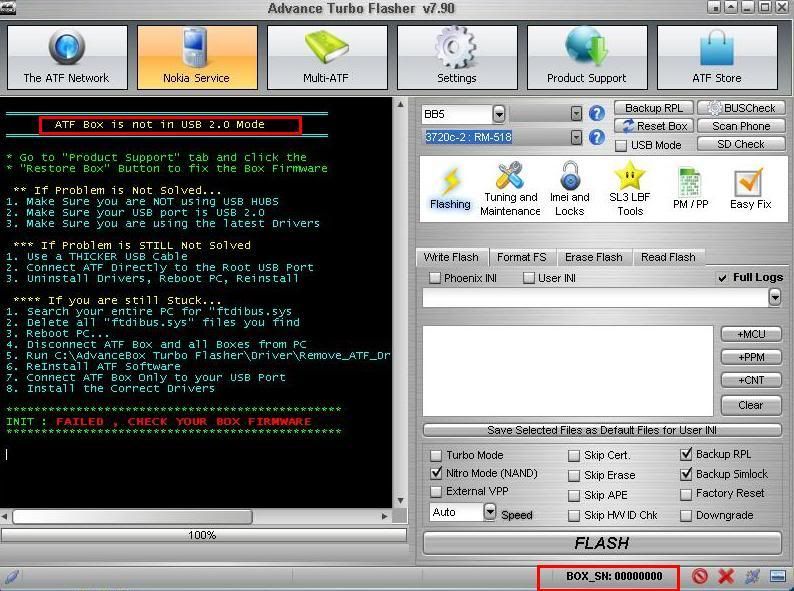
Task: Click help icon beside BB5 platform row
Action: point(597,113)
